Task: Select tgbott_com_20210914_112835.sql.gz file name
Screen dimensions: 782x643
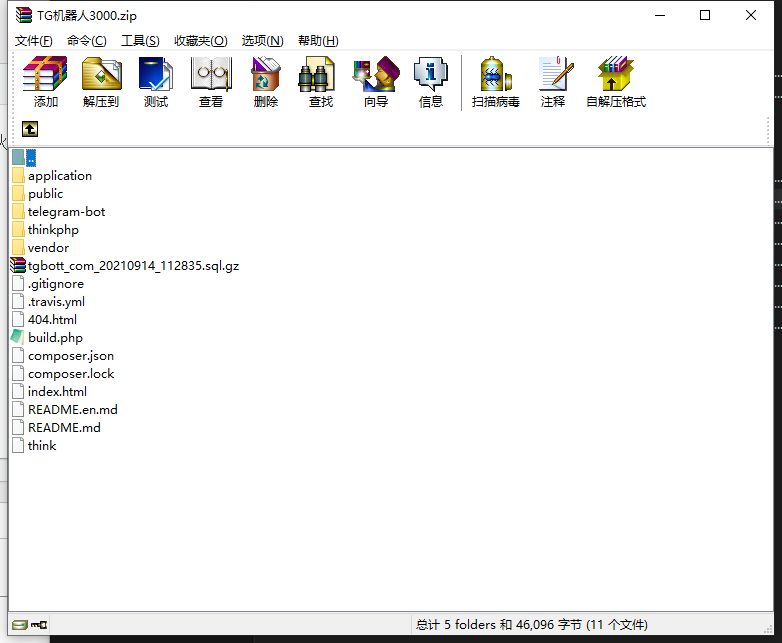Action: tap(133, 265)
